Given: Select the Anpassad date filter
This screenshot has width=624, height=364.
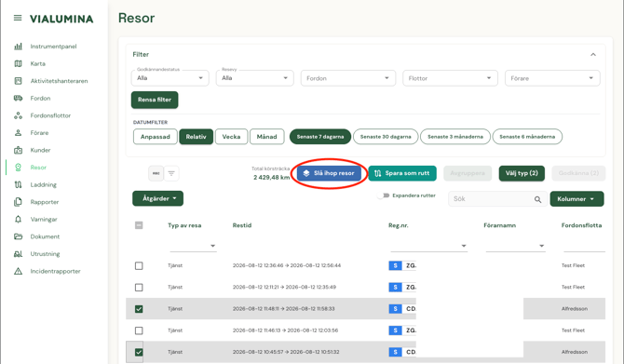Looking at the screenshot, I should 156,137.
